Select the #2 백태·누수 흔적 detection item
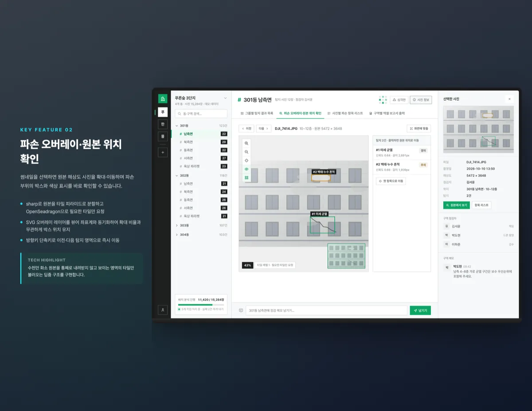The image size is (532, 411). pyautogui.click(x=402, y=167)
